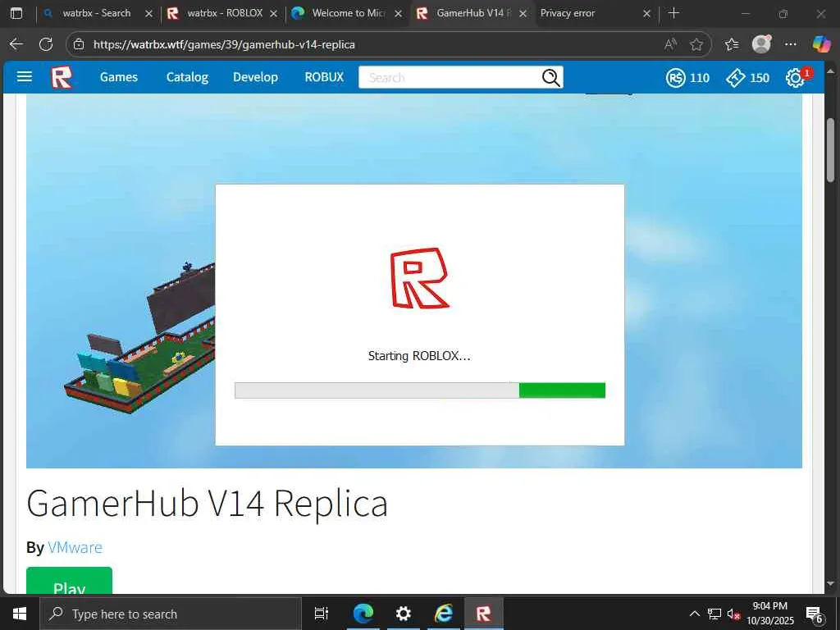Open the Catalog navigation link

tap(187, 77)
